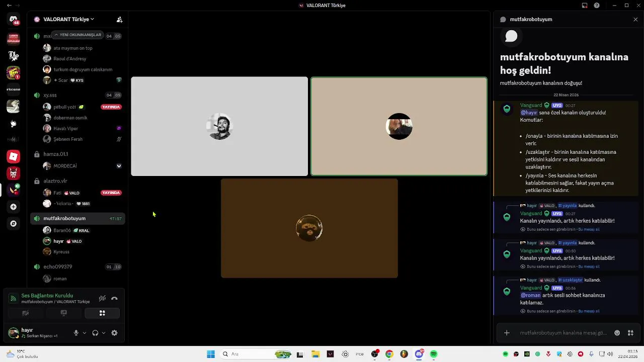Viewport: 644px width, 362px height.
Task: Click the @hayır mention in Vanguard message
Action: click(529, 113)
